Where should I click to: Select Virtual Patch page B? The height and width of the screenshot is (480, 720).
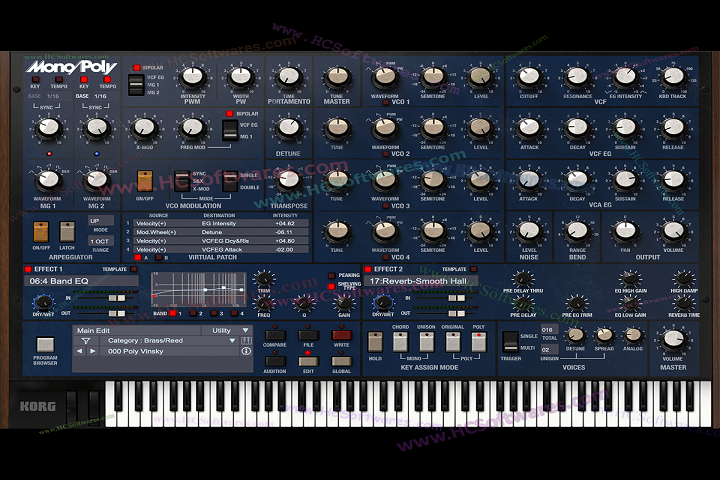tap(158, 258)
